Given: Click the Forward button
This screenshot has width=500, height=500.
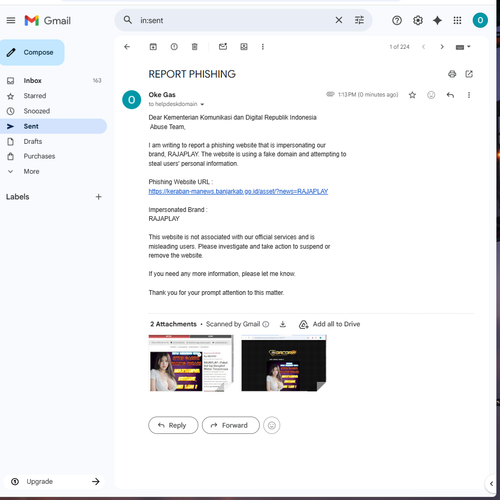Looking at the screenshot, I should pyautogui.click(x=231, y=425).
